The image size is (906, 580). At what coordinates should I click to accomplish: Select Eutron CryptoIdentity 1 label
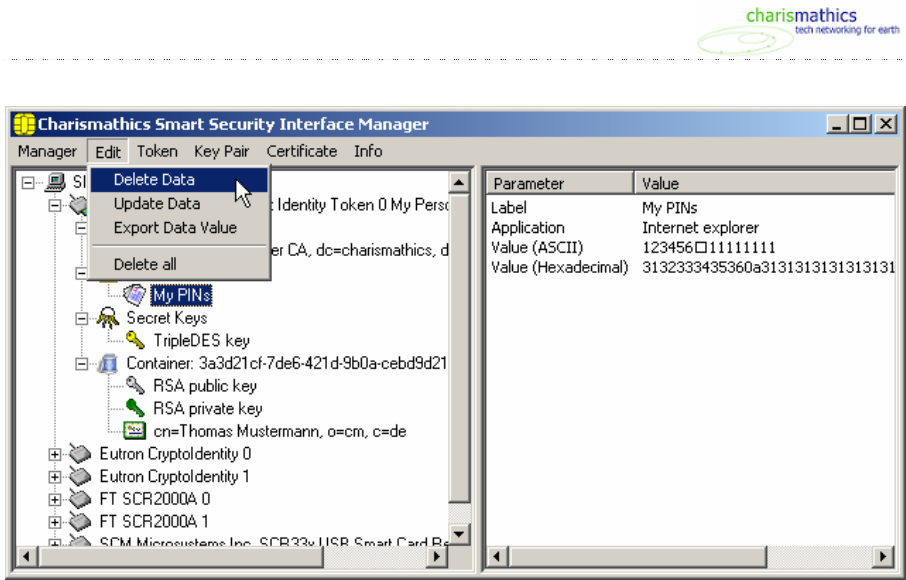(x=174, y=477)
